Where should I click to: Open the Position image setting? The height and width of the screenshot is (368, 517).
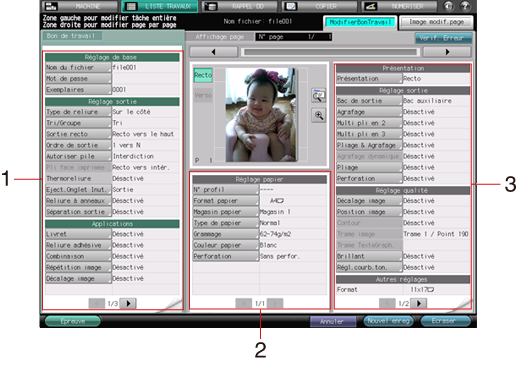click(369, 212)
